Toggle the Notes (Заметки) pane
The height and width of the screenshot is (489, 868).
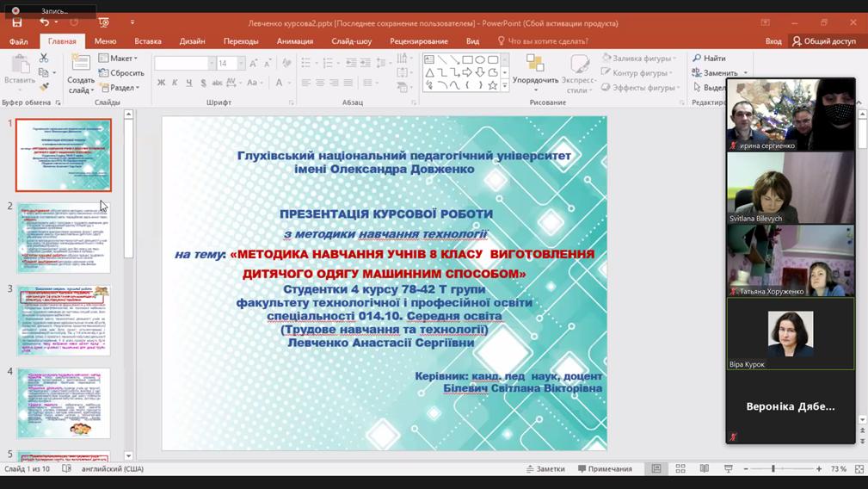point(546,469)
